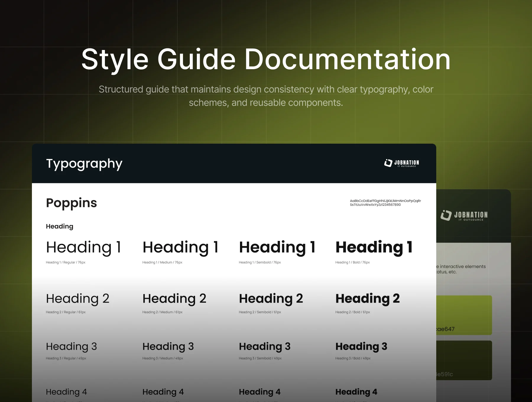Click the structured guide description text

(266, 96)
